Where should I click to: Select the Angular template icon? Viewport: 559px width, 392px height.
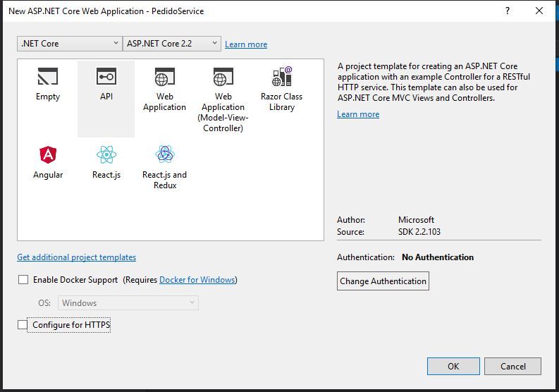(x=48, y=155)
